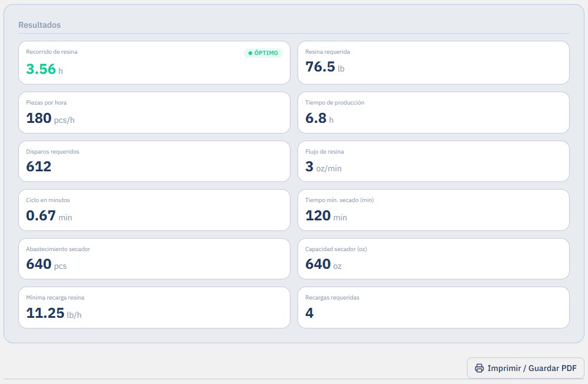Click the Recargas requeridas card
Image resolution: width=588 pixels, height=384 pixels.
click(x=433, y=307)
